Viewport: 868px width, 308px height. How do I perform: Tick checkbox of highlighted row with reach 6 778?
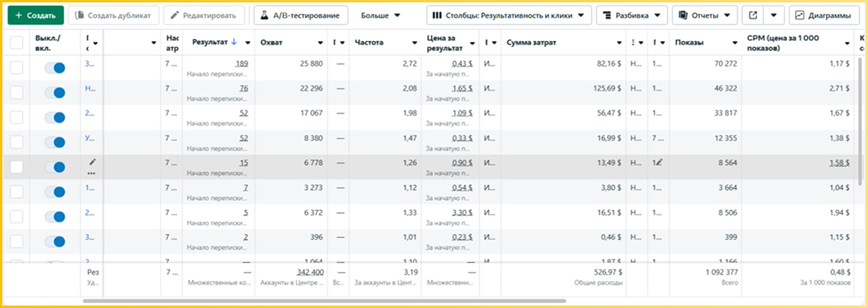coord(17,167)
